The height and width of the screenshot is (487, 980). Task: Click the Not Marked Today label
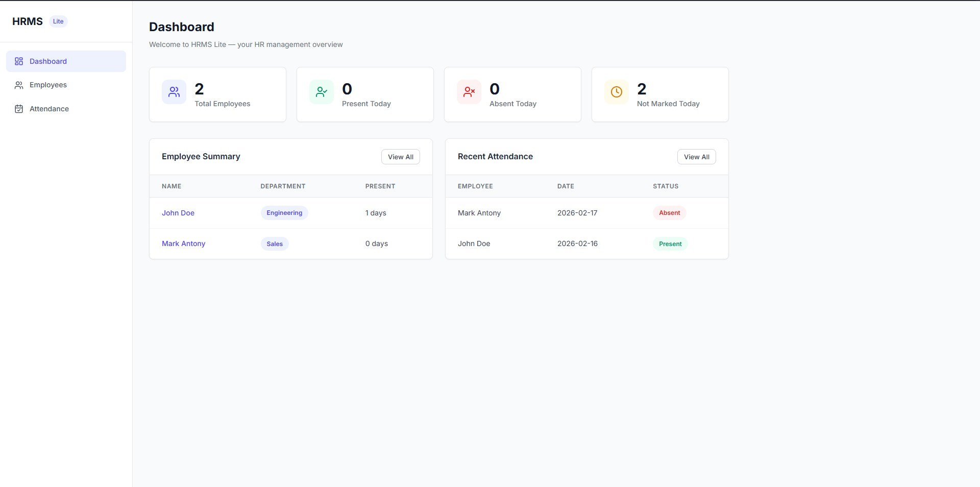coord(668,104)
